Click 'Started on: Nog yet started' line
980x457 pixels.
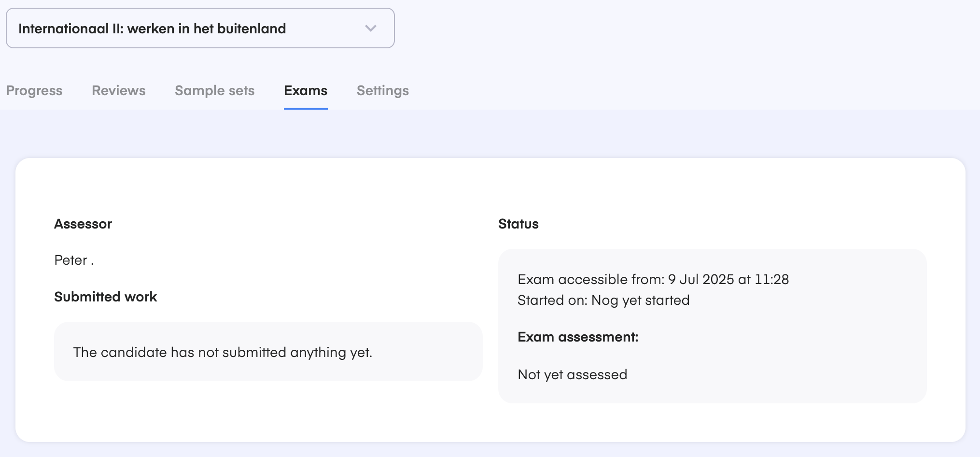(x=603, y=300)
